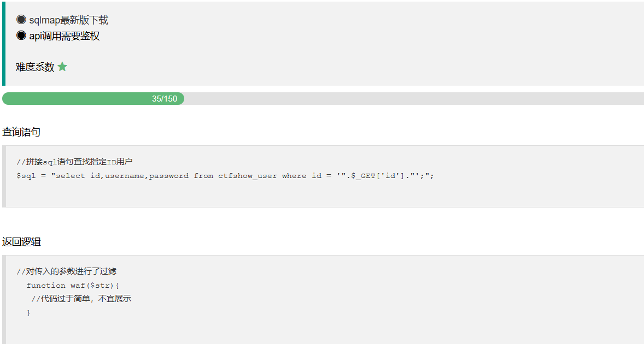Click the 35/150 progress text
The image size is (644, 344).
click(165, 99)
